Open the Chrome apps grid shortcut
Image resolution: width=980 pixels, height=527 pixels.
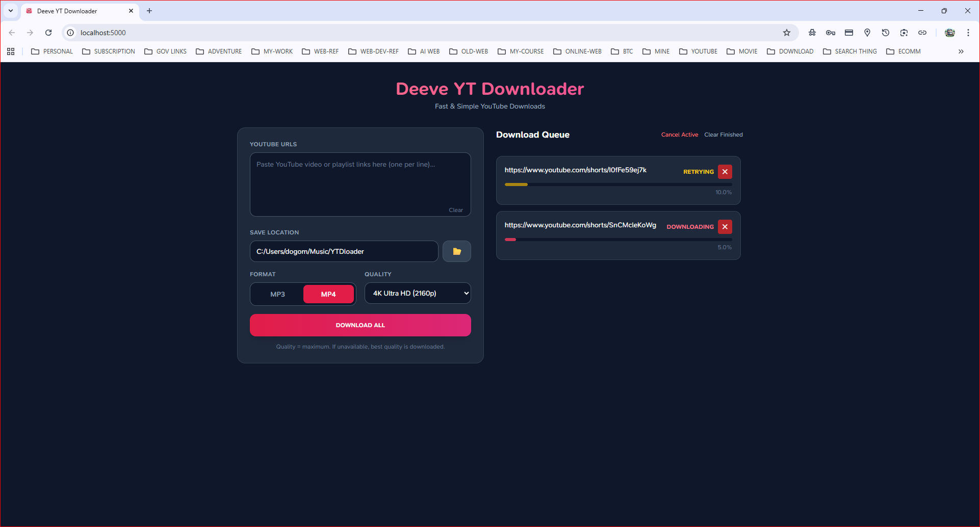tap(11, 51)
